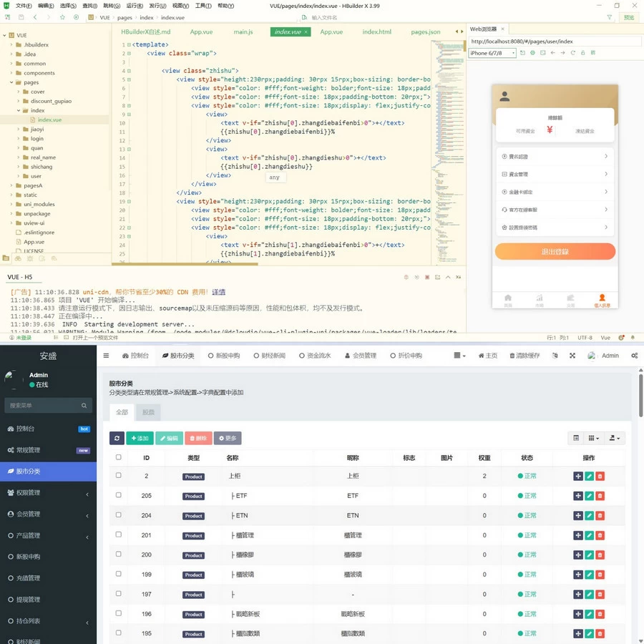Click the 搜索菜单 search field in the sidebar
This screenshot has height=644, width=644.
pos(48,406)
